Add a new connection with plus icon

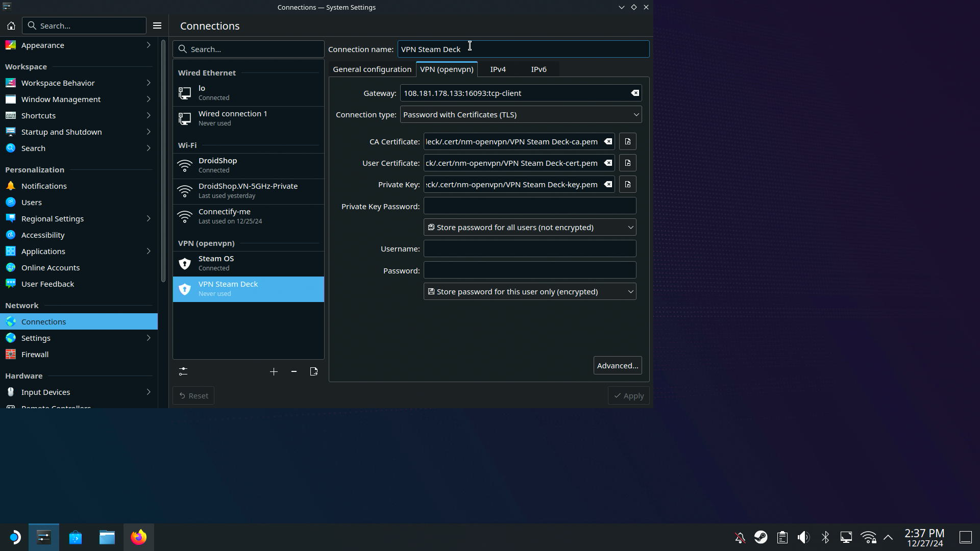click(274, 371)
